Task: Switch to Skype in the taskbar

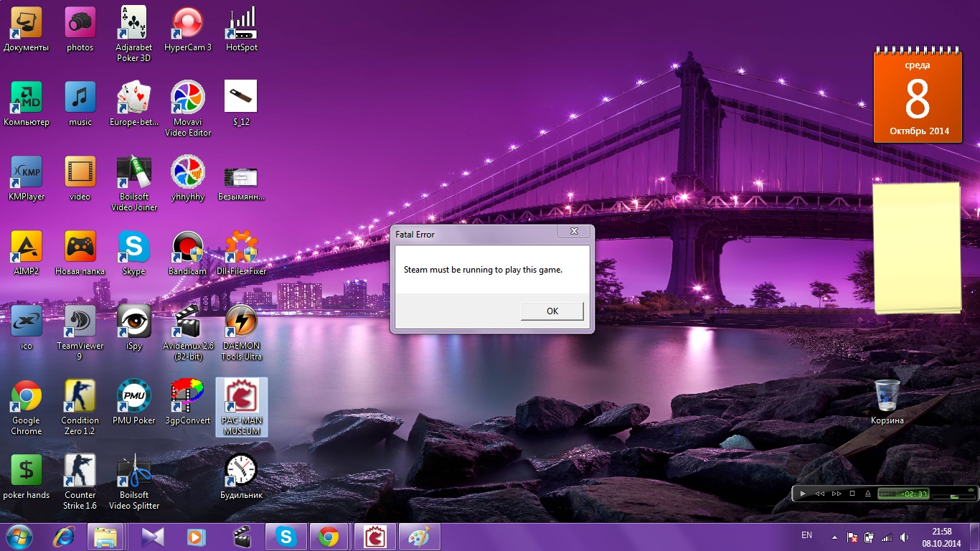Action: pos(286,537)
